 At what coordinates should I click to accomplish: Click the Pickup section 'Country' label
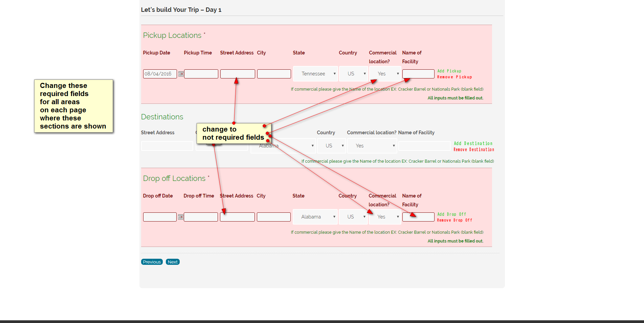coord(348,53)
